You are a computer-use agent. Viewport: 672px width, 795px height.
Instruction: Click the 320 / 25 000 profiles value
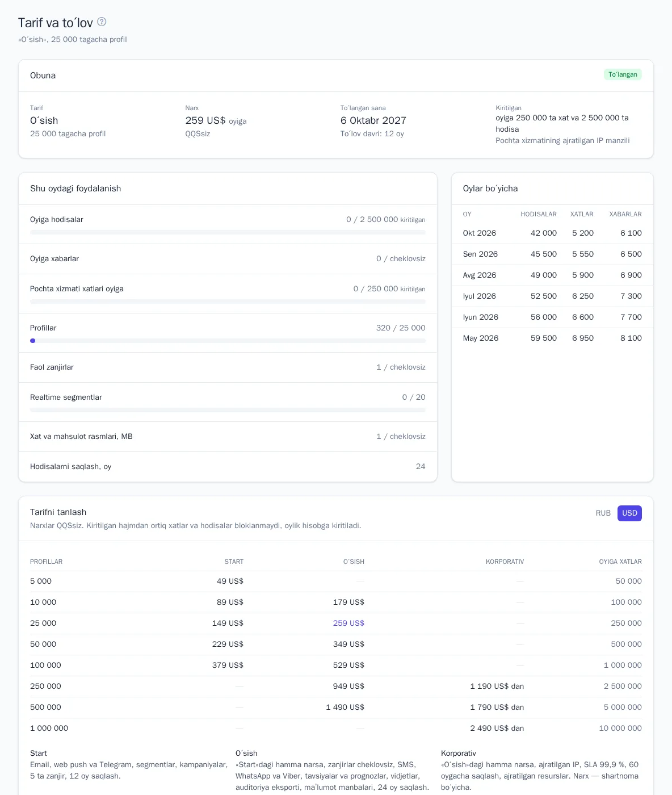401,328
